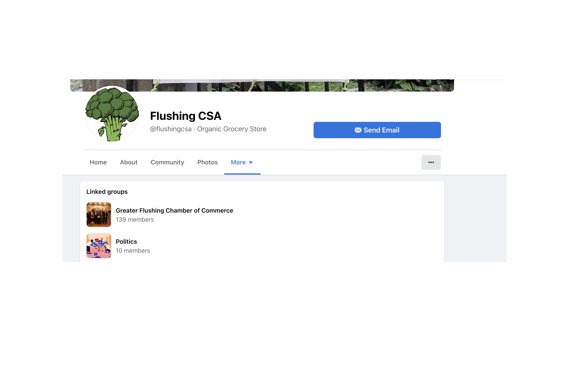Click the More tab's dropdown arrow
Screen dimensions: 588x368
[x=251, y=162]
